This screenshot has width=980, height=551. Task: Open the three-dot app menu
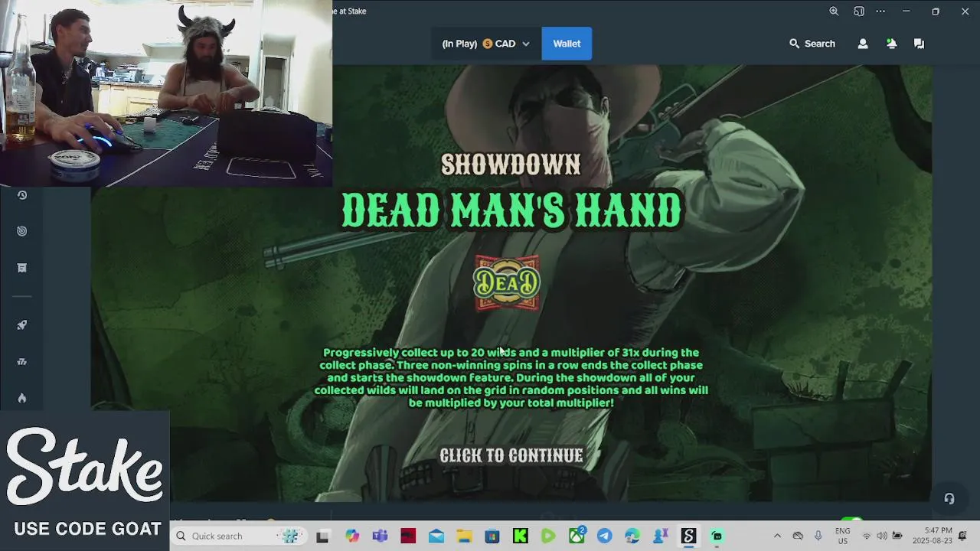(880, 11)
